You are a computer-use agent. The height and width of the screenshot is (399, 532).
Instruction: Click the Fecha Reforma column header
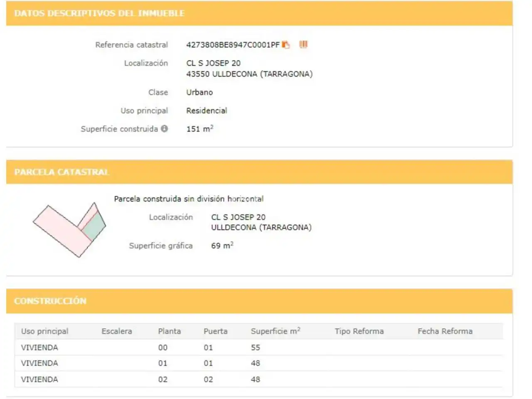coord(445,331)
